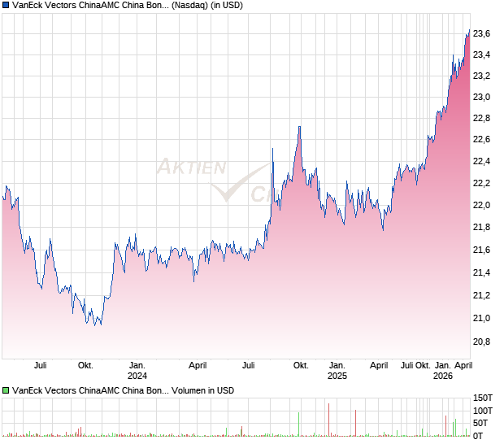Click the 100T volume axis label
Image resolution: width=504 pixels, height=444 pixels.
tap(483, 411)
